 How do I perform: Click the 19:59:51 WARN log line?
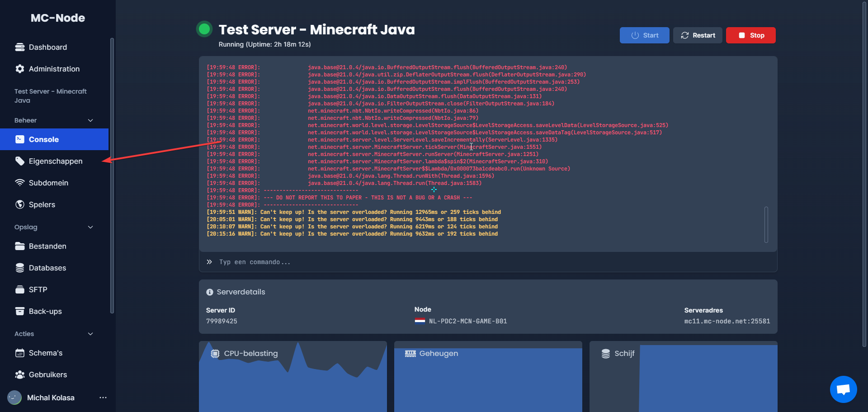tap(354, 212)
